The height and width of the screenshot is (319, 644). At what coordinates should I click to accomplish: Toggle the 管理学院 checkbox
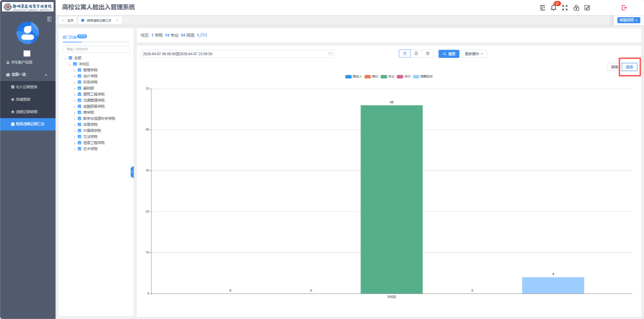79,70
